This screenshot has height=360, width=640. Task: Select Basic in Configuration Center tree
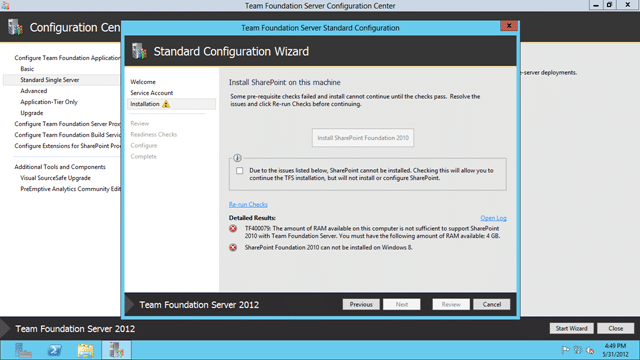click(27, 69)
